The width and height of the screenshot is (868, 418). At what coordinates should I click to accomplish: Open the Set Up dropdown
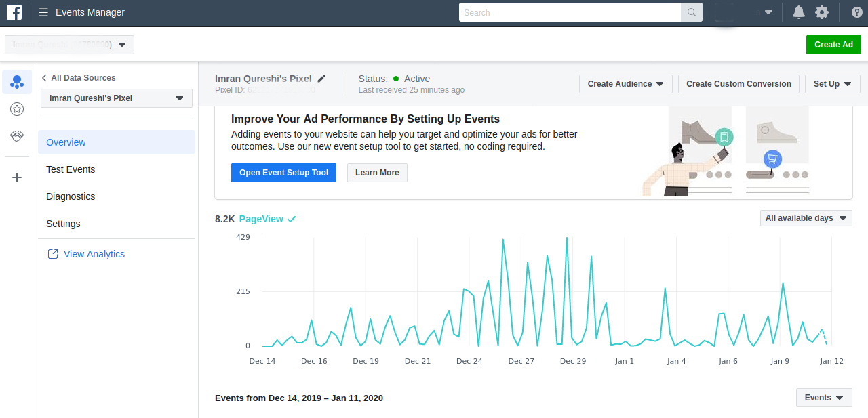pos(833,84)
